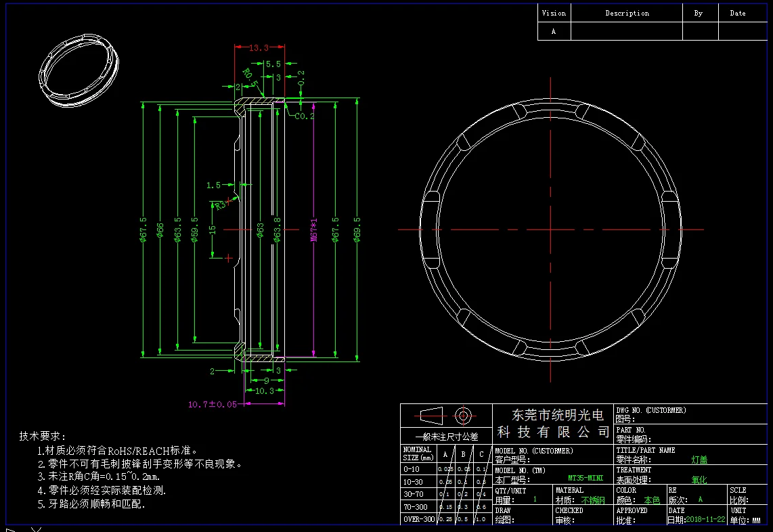Viewport: 773px width, 532px height.
Task: Click the green part name 灯盖
Action: (699, 460)
